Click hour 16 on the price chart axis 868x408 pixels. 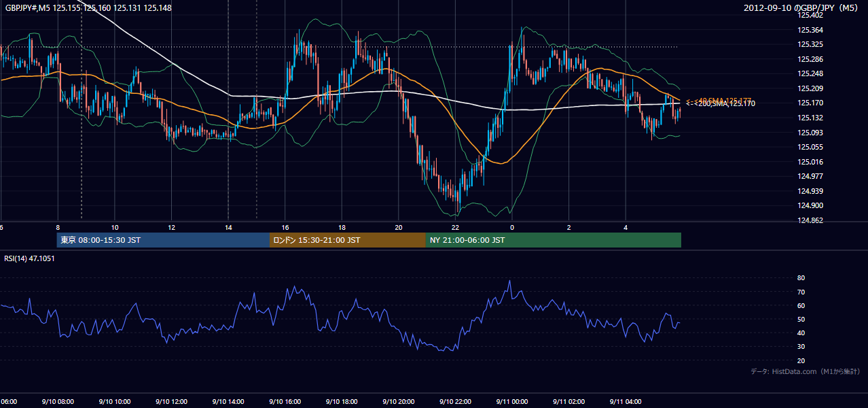pyautogui.click(x=285, y=227)
